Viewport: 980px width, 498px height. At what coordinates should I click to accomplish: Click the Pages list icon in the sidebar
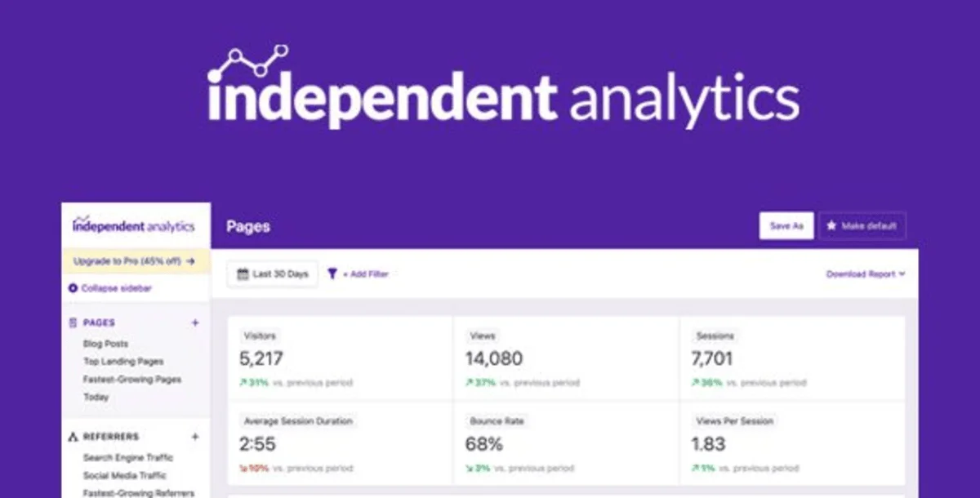coord(72,322)
